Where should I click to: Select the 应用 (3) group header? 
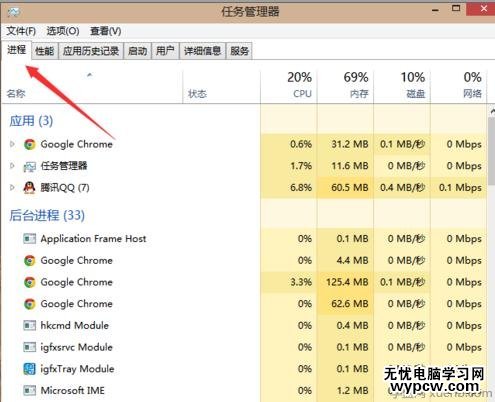point(31,121)
